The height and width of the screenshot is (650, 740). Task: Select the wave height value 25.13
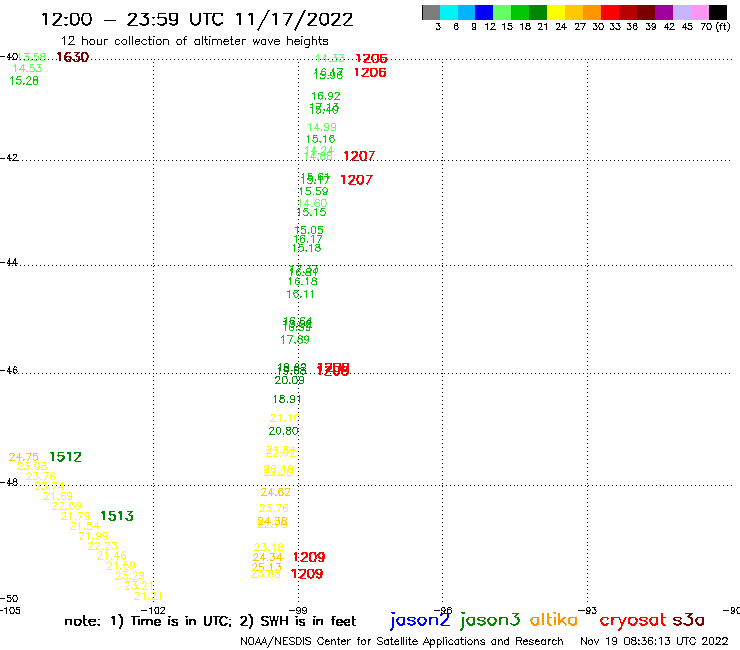point(267,567)
